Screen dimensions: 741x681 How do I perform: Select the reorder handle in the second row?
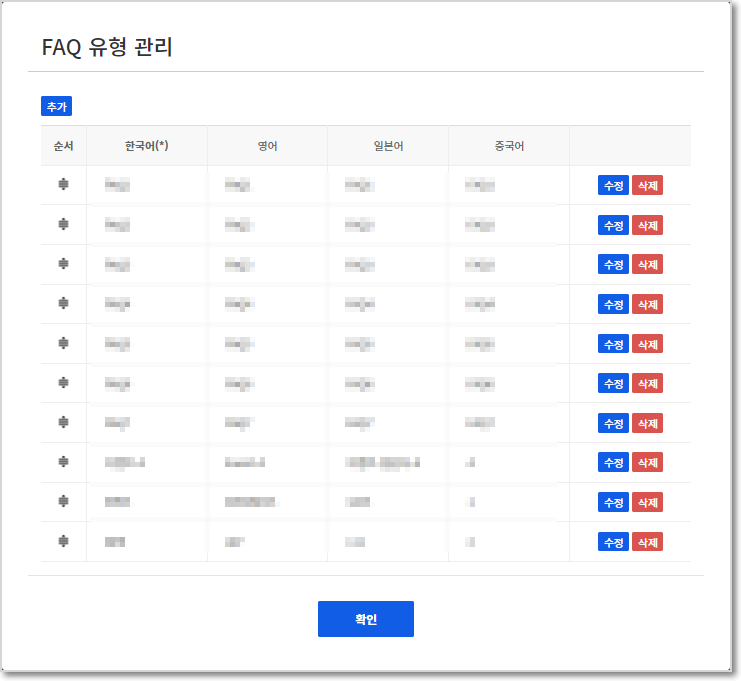(63, 224)
